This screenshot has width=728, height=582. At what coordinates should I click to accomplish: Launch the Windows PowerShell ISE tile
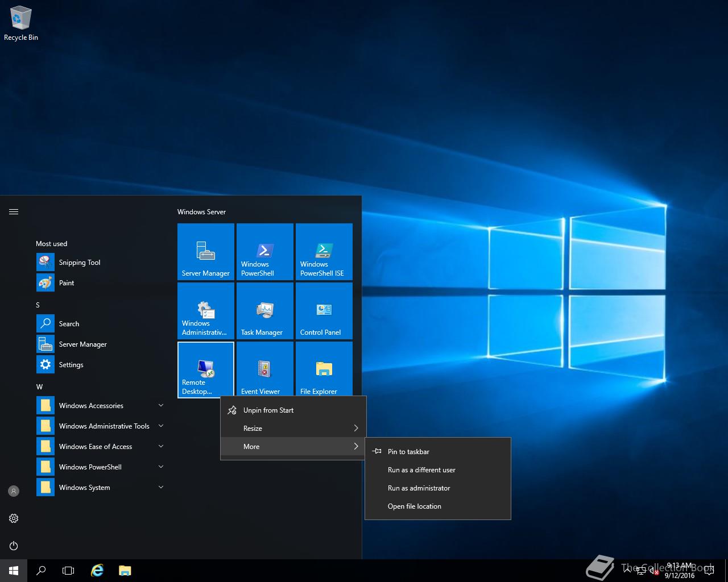(x=324, y=252)
